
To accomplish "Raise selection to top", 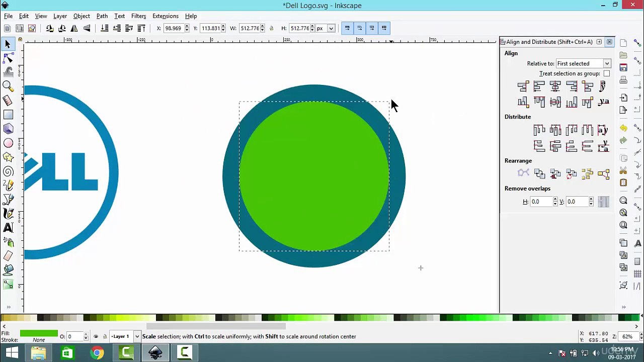I will pyautogui.click(x=141, y=28).
